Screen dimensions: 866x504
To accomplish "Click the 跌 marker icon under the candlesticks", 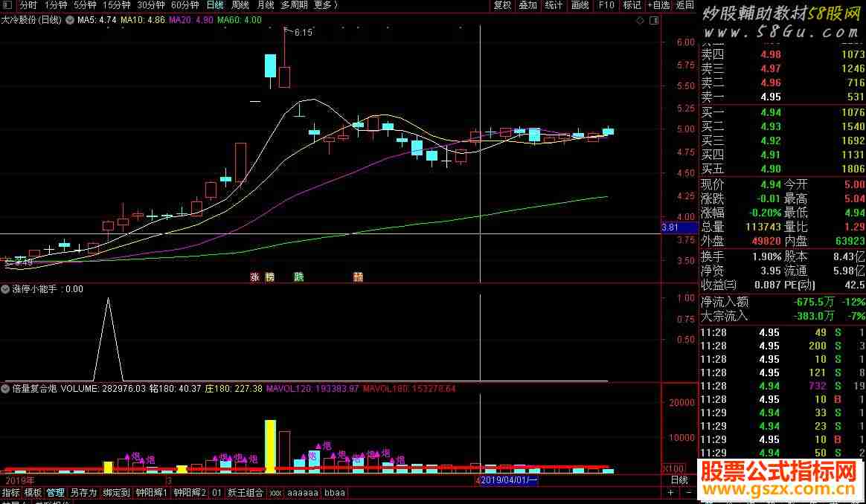I will pyautogui.click(x=299, y=277).
